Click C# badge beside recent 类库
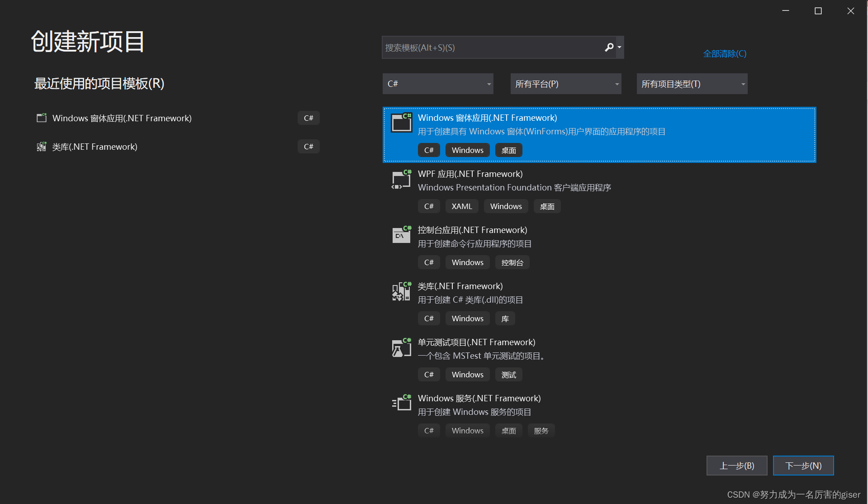Image resolution: width=868 pixels, height=504 pixels. (308, 147)
